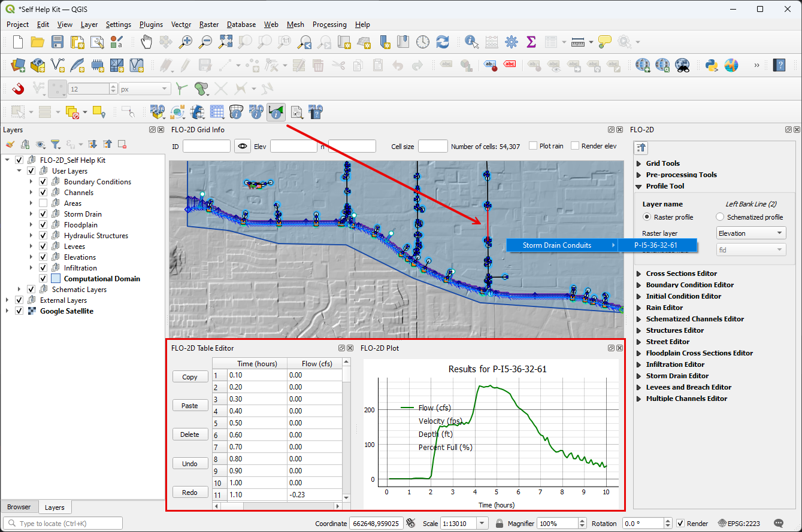Viewport: 802px width, 532px height.
Task: Toggle the eye button beside ID field
Action: (x=242, y=146)
